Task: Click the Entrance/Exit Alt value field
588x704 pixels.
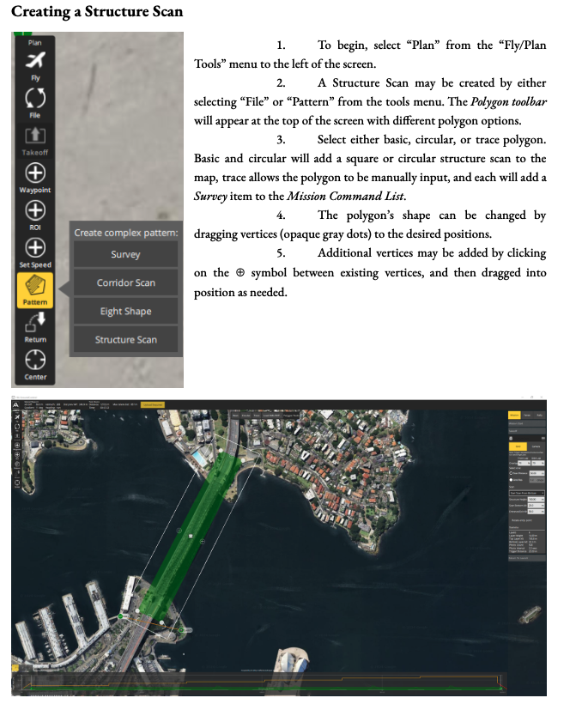Action: (536, 512)
